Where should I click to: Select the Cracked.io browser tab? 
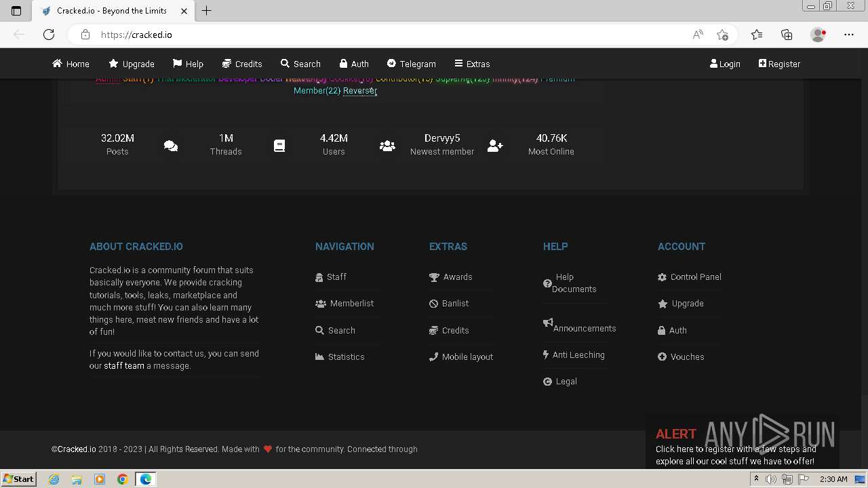pos(113,11)
